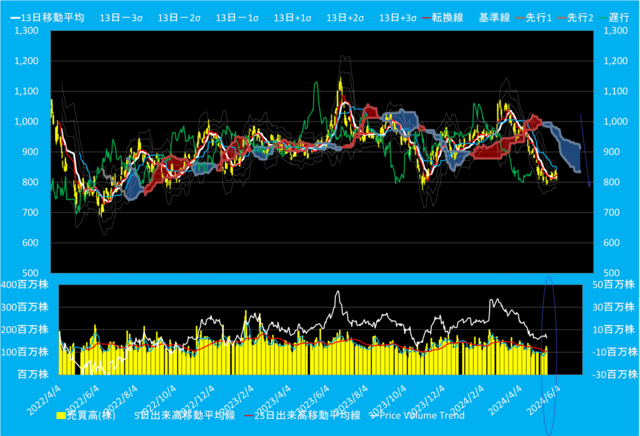Click the 500 label on right price axis
The image size is (640, 436).
coord(612,273)
